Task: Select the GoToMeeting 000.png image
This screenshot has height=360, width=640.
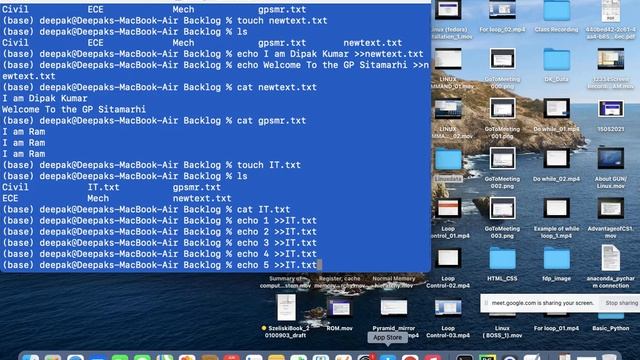Action: pyautogui.click(x=502, y=59)
